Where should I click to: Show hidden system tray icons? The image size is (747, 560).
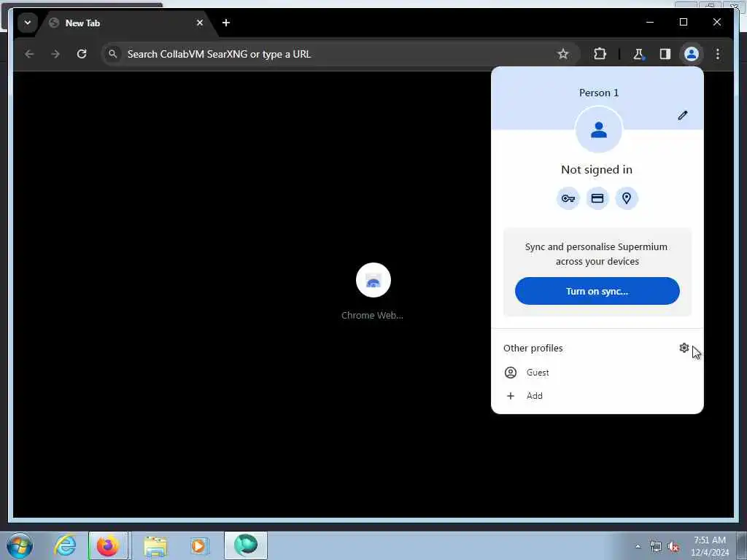click(638, 546)
